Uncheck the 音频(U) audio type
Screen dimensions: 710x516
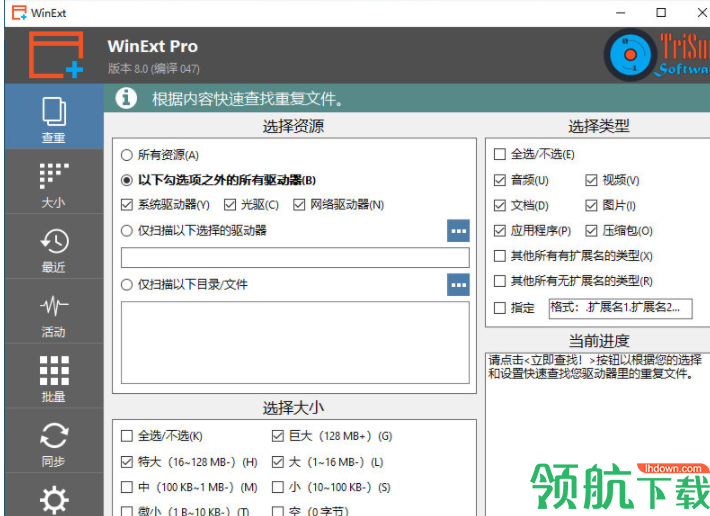coord(499,181)
